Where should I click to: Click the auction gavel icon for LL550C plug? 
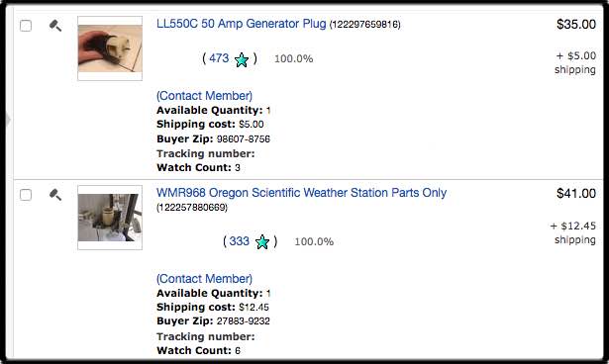[x=55, y=26]
